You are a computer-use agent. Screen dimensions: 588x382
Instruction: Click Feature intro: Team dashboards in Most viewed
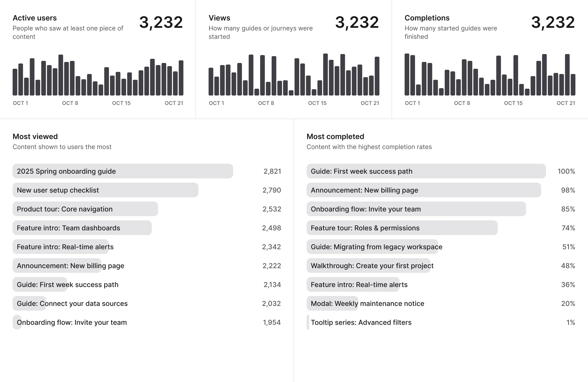coord(68,228)
